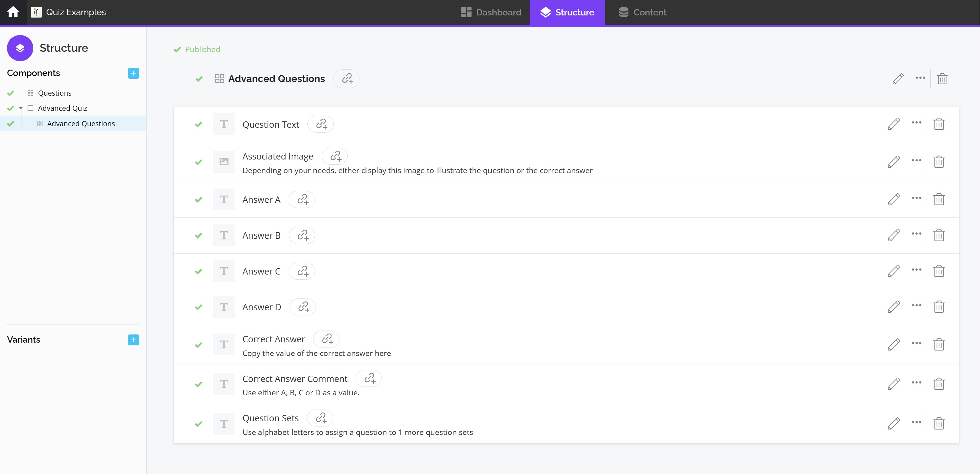Click the green checkmark beside Answer D
Viewport: 980px width, 474px height.
click(x=199, y=307)
